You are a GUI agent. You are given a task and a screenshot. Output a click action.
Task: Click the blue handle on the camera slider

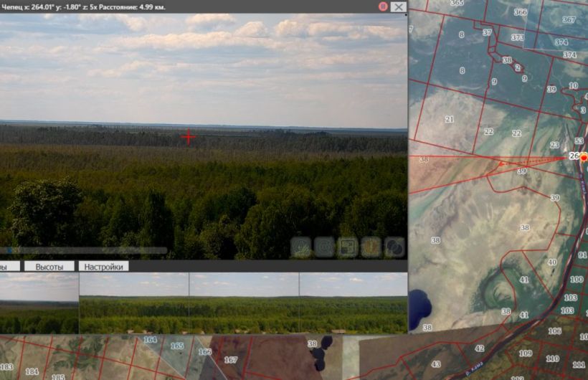pyautogui.click(x=10, y=250)
